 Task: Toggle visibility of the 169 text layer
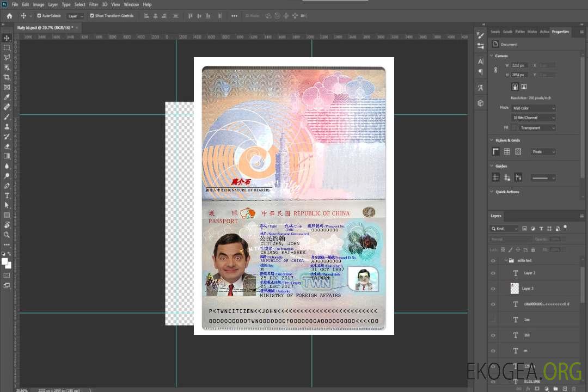493,335
